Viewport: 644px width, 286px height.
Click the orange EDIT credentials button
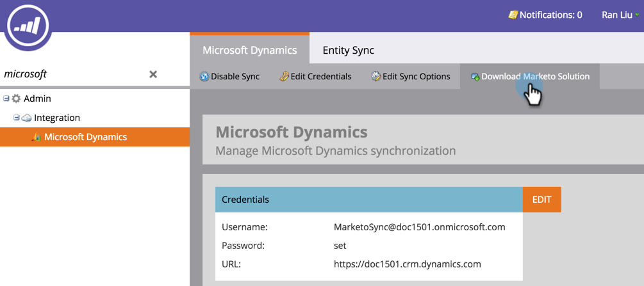click(541, 200)
